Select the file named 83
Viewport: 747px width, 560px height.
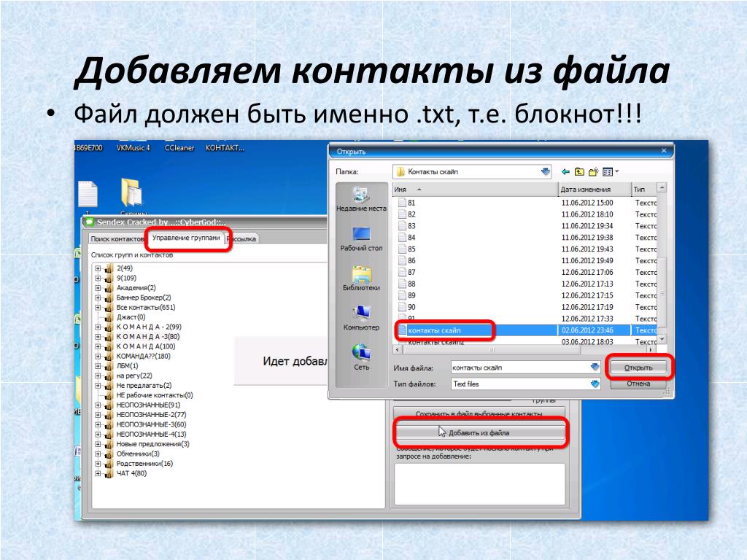point(411,226)
